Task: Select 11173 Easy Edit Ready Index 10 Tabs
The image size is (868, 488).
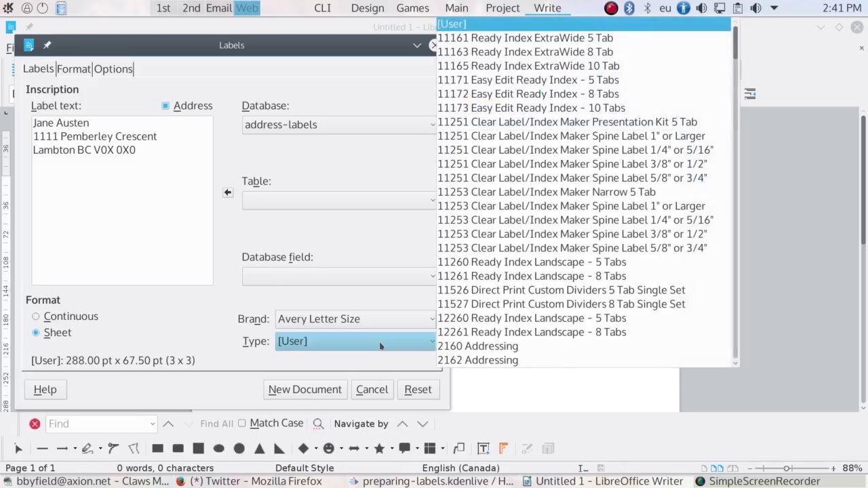Action: (585, 108)
